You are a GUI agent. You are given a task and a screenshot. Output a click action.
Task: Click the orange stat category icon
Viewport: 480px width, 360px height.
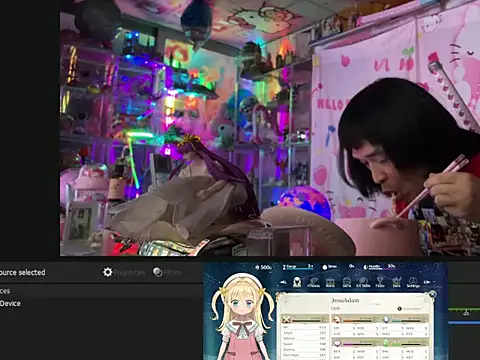337,319
